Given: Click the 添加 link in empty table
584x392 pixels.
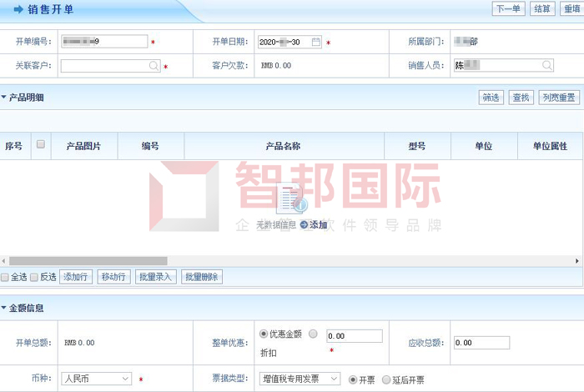Looking at the screenshot, I should coord(319,224).
